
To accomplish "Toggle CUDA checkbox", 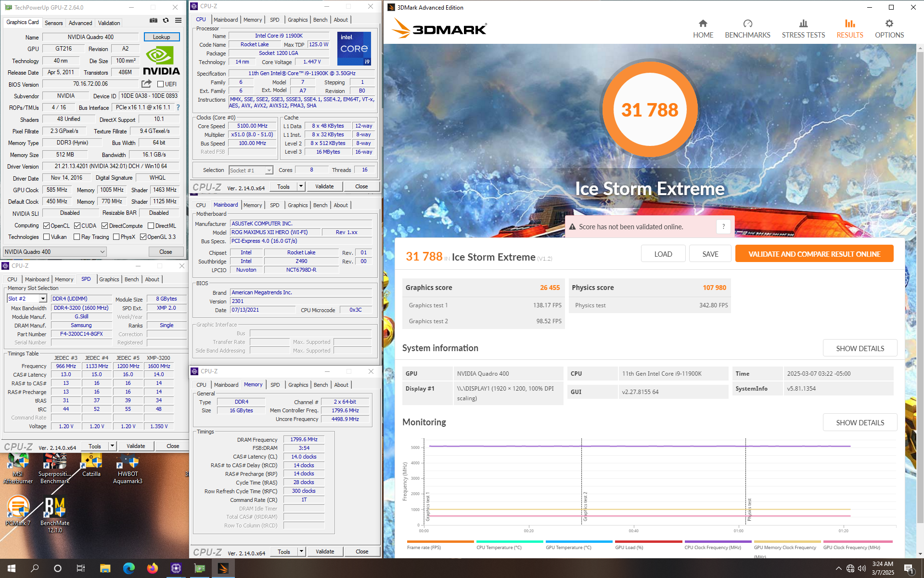I will point(77,225).
